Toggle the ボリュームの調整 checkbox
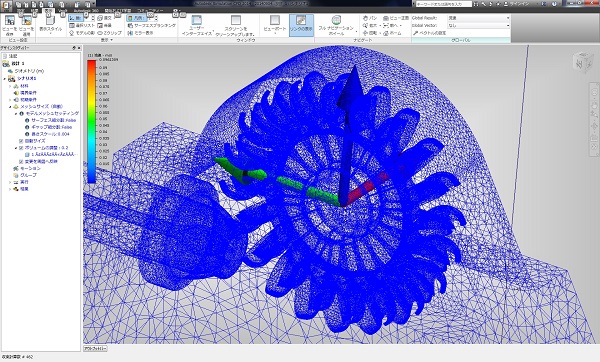Viewport: 600px width, 362px height. [21, 148]
